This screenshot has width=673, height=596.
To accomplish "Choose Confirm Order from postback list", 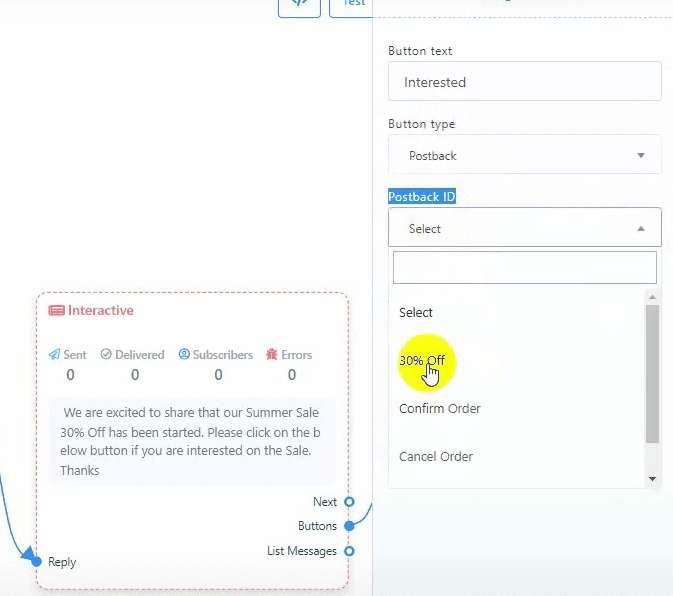I will [440, 409].
